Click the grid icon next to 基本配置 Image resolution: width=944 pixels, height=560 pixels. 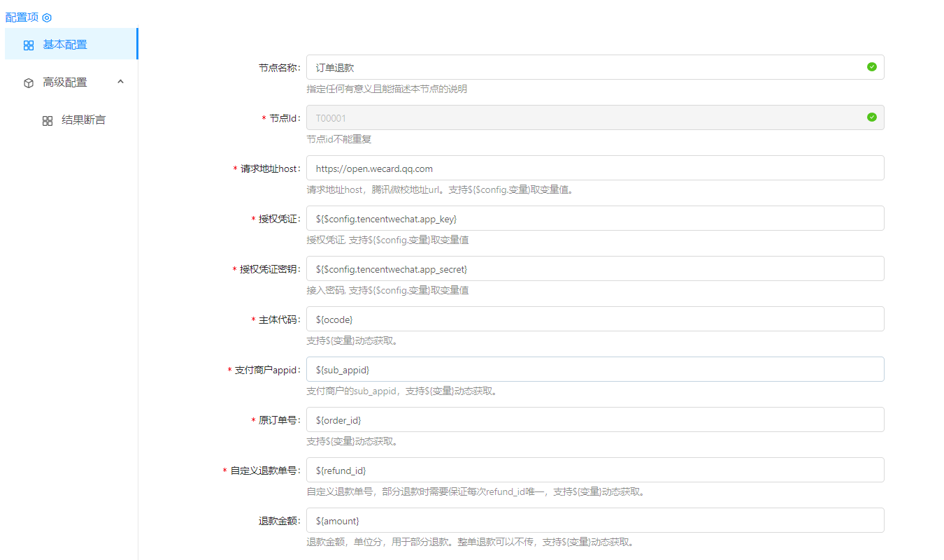pos(29,45)
